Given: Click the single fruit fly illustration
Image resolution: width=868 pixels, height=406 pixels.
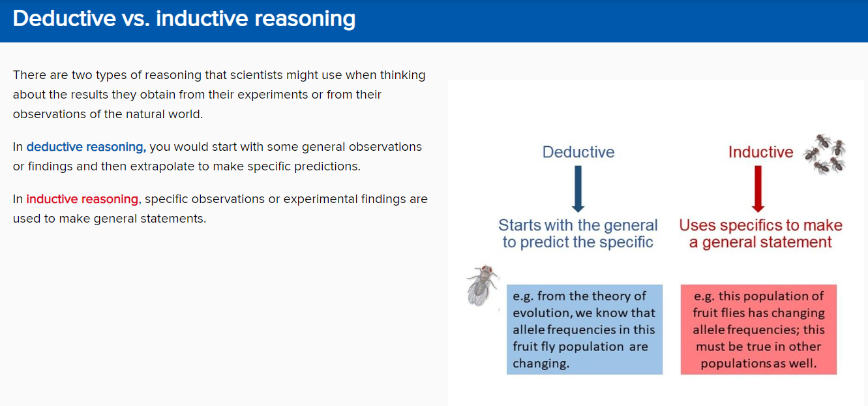Looking at the screenshot, I should coord(483,285).
